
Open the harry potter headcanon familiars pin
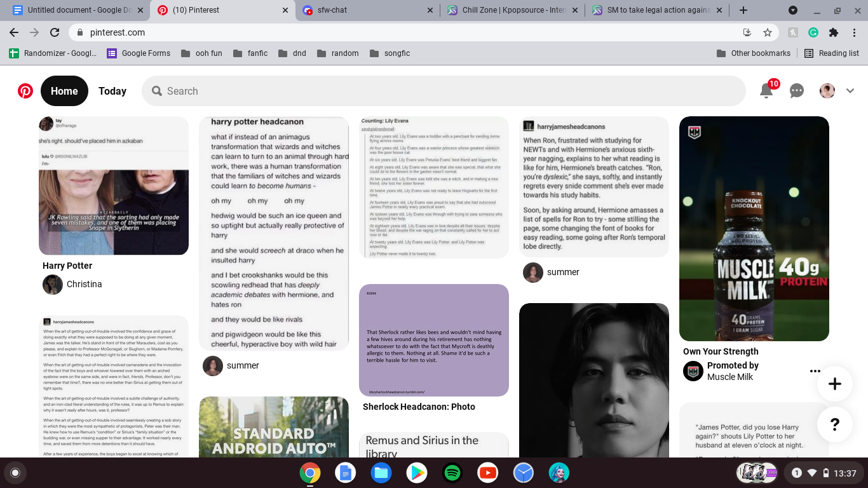pos(274,233)
